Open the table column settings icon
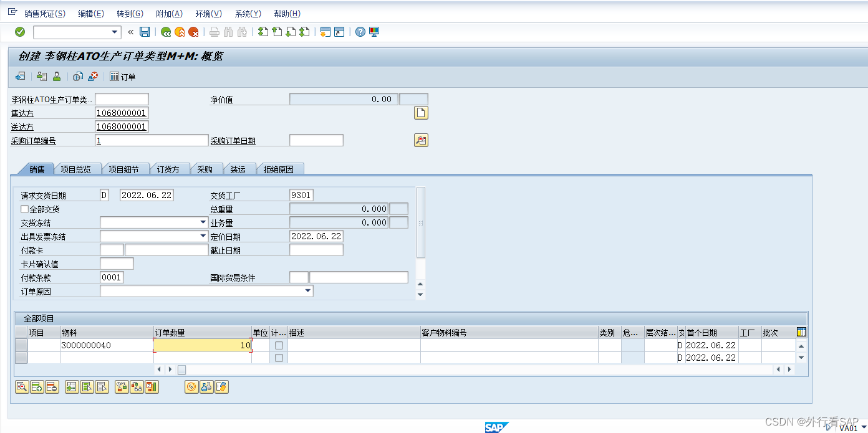Screen dimensions: 868x433 (801, 332)
